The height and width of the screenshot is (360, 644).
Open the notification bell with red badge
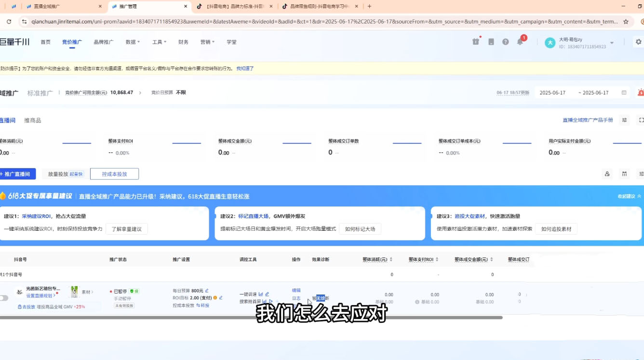coord(520,41)
